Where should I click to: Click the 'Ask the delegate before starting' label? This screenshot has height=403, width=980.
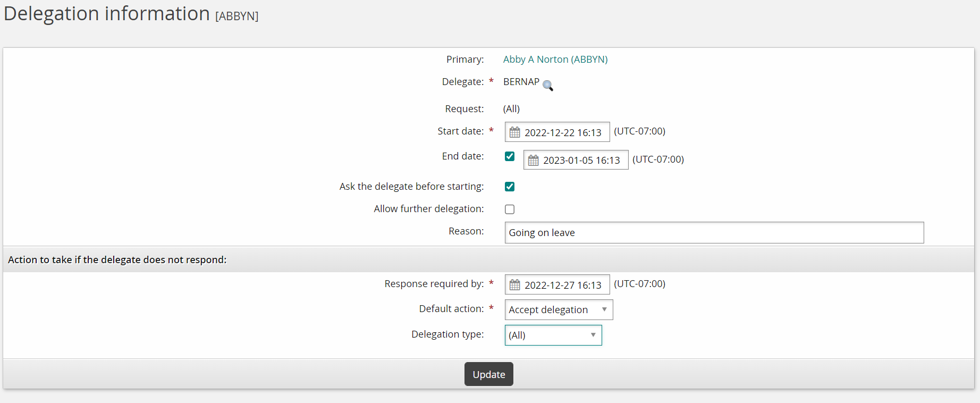(411, 187)
